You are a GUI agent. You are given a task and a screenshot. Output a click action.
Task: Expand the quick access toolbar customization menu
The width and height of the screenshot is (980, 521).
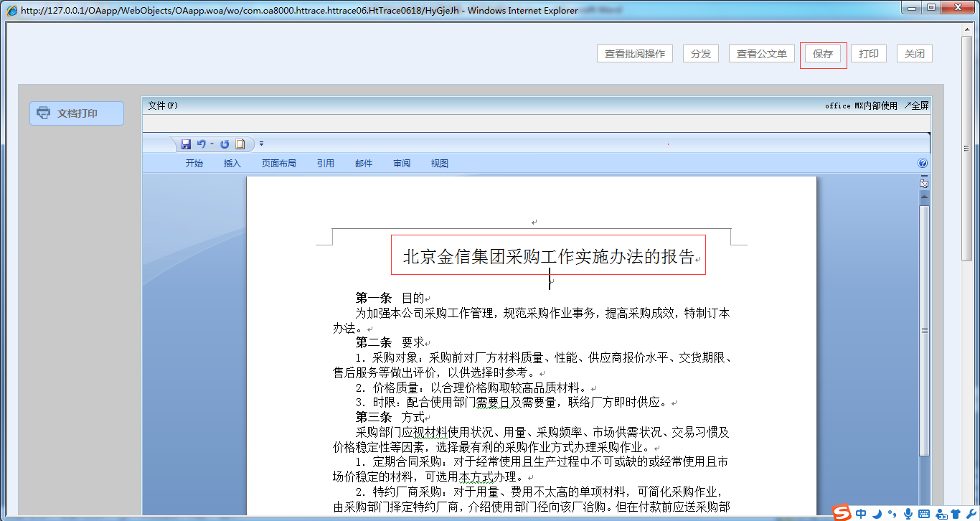pos(261,144)
